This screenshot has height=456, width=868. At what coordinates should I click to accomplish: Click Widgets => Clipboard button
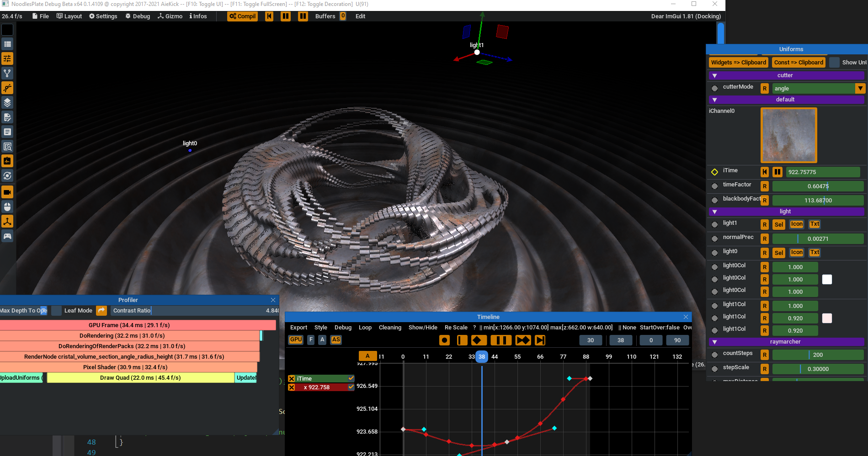[x=738, y=63]
